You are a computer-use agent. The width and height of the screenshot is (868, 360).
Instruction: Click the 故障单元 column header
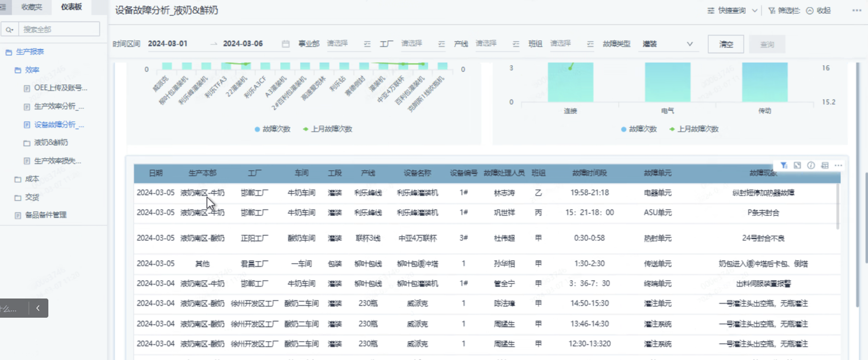(658, 173)
